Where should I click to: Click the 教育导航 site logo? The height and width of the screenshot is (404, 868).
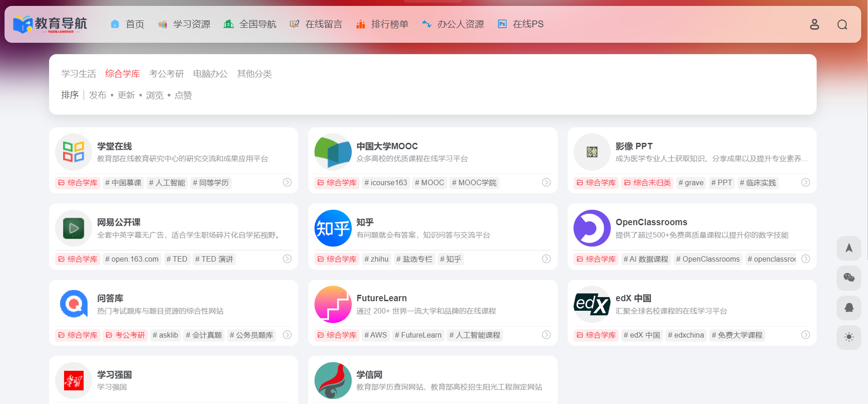[x=50, y=24]
